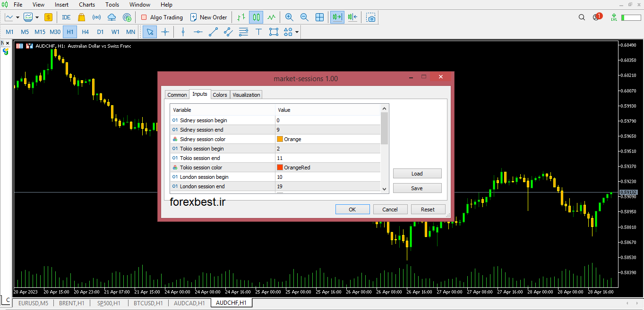Expand the shapes tool dropdown
This screenshot has width=644, height=310.
coord(297,32)
